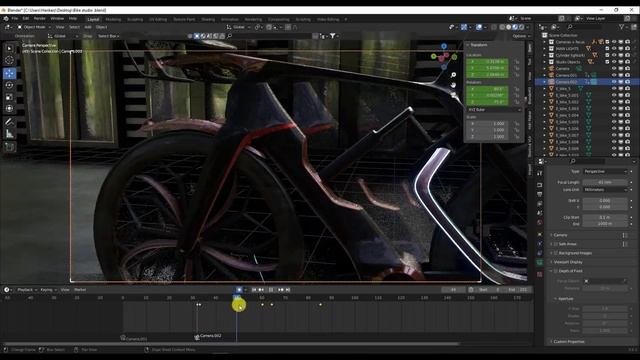Click Location Z value field
The width and height of the screenshot is (640, 360).
[x=487, y=75]
